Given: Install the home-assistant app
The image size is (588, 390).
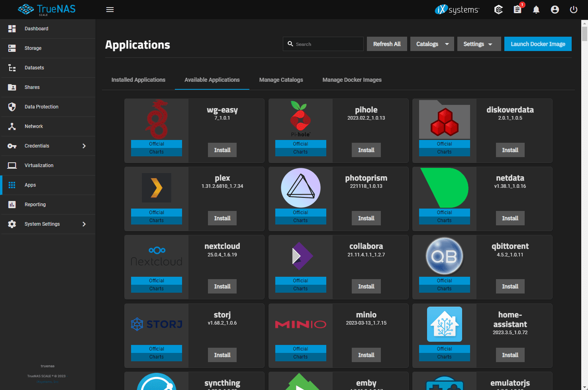Looking at the screenshot, I should point(510,355).
